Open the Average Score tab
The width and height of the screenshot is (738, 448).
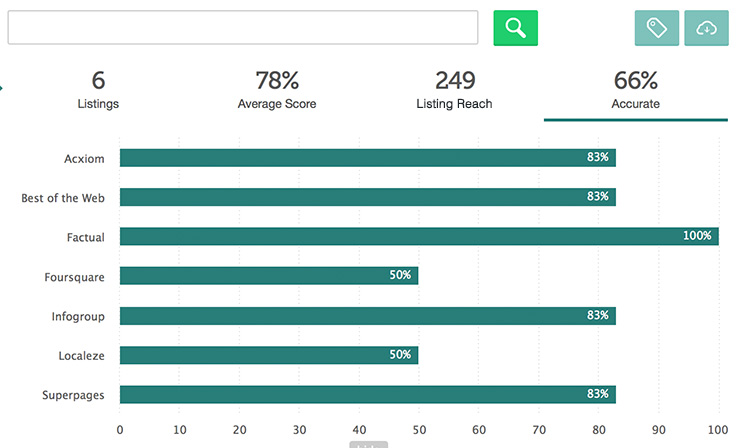coord(277,90)
